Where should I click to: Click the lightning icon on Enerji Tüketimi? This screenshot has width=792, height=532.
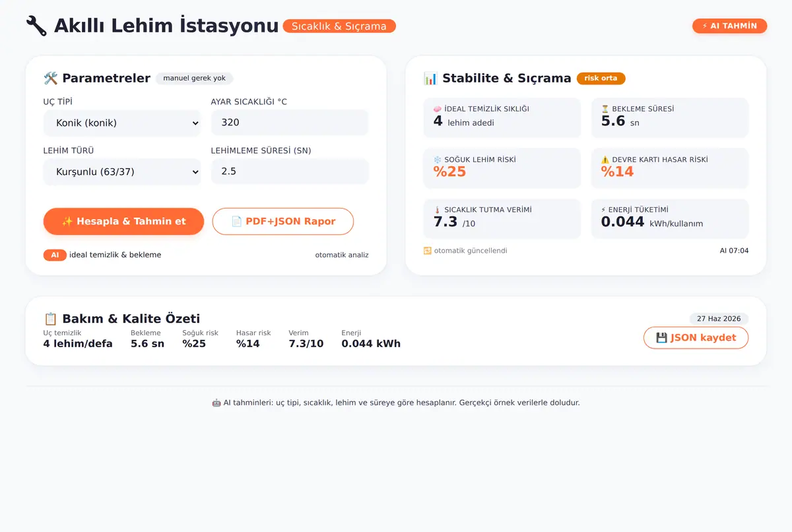click(x=603, y=210)
